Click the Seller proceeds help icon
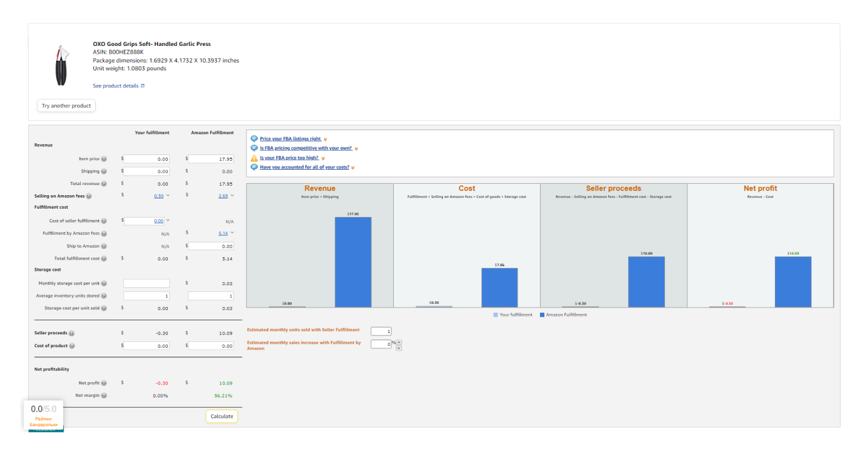 [x=71, y=333]
